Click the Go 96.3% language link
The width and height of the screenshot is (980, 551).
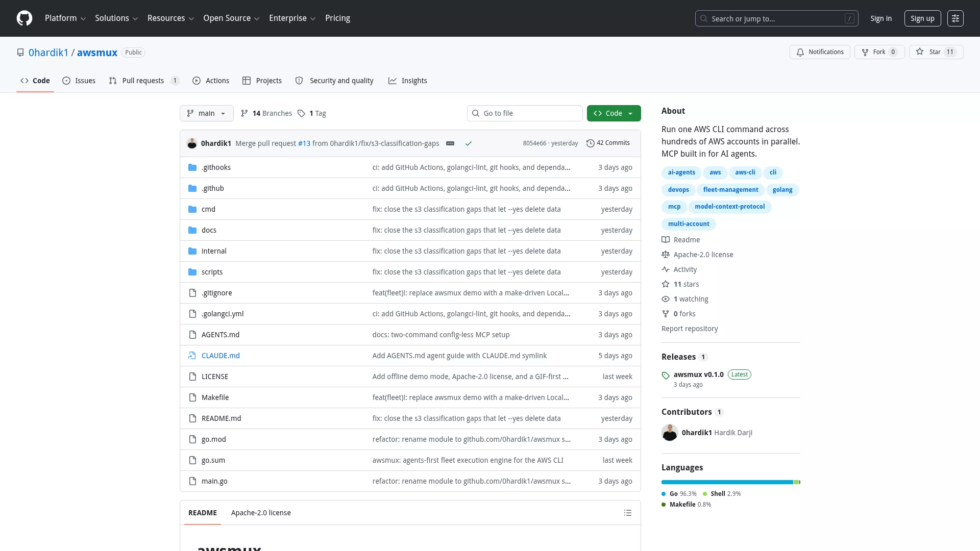click(x=679, y=494)
